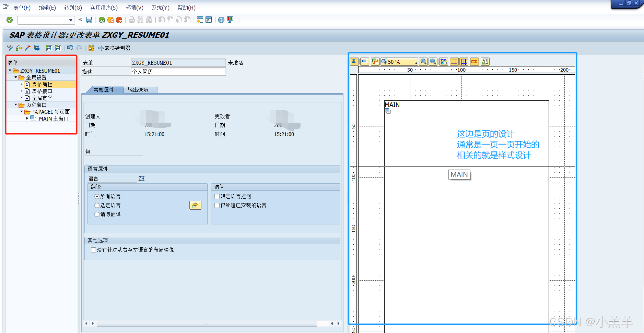Click the Undo arrow icon
This screenshot has width=644, height=333.
70,48
